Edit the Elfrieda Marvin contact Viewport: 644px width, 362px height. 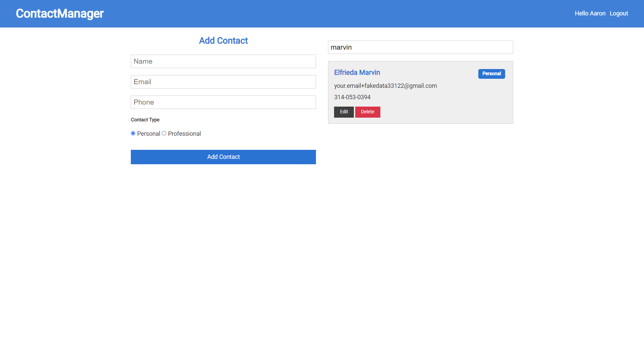344,112
